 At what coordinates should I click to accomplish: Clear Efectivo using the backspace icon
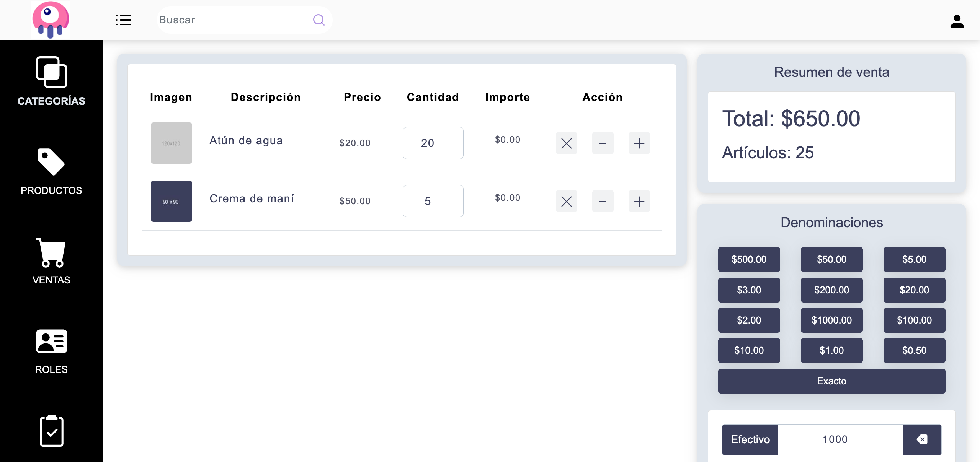click(922, 439)
